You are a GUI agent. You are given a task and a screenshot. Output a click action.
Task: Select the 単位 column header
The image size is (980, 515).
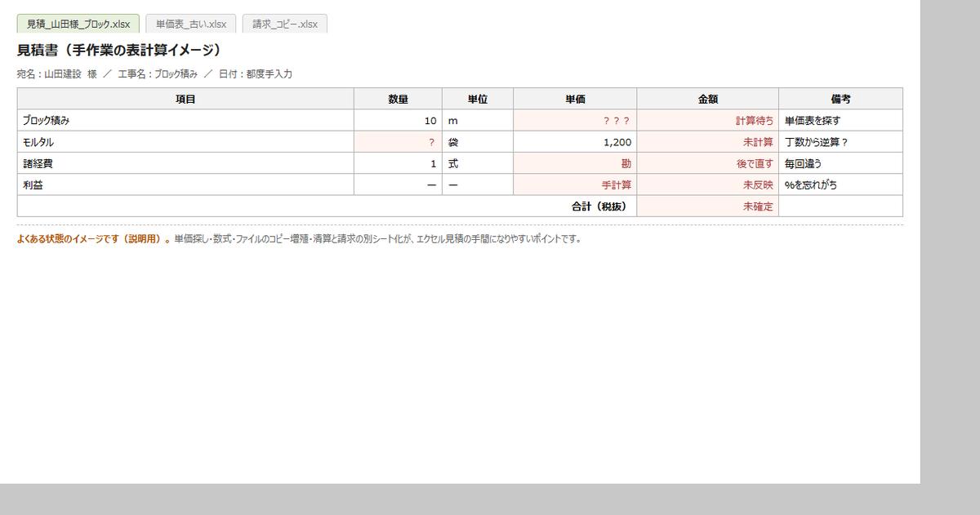coord(478,99)
